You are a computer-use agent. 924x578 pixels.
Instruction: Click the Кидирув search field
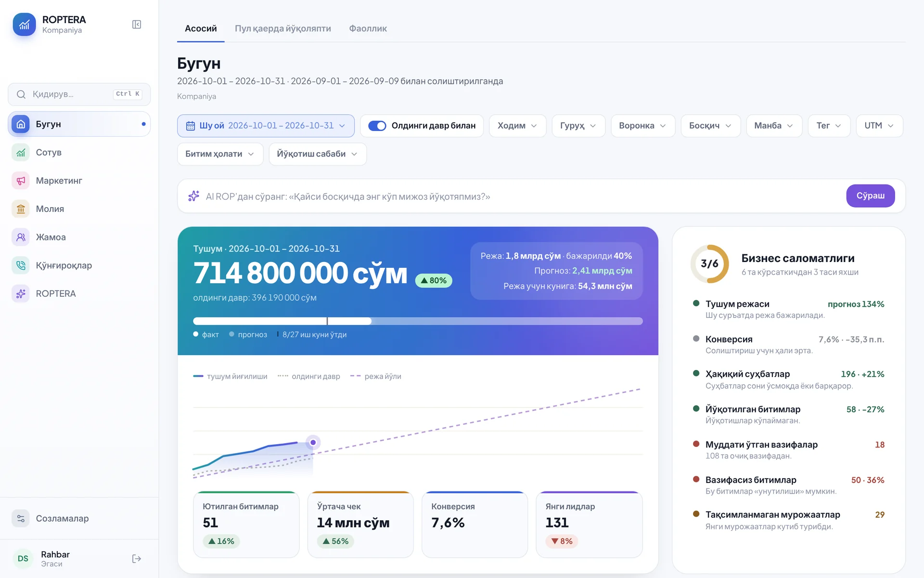[79, 94]
